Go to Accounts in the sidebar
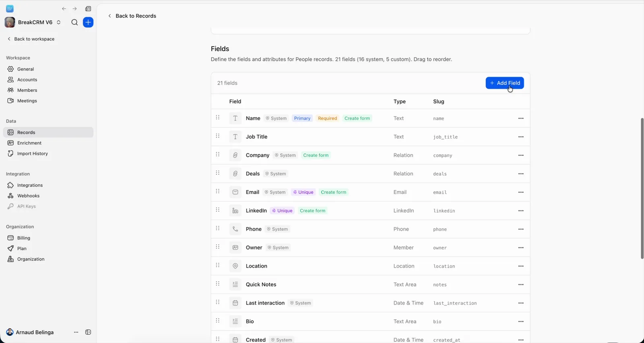The height and width of the screenshot is (343, 644). (x=48, y=80)
